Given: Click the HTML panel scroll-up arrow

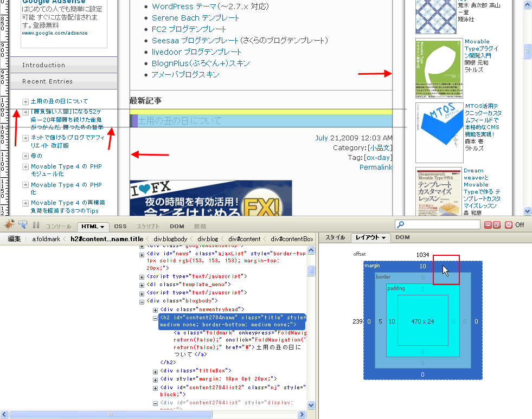Looking at the screenshot, I should point(311,250).
